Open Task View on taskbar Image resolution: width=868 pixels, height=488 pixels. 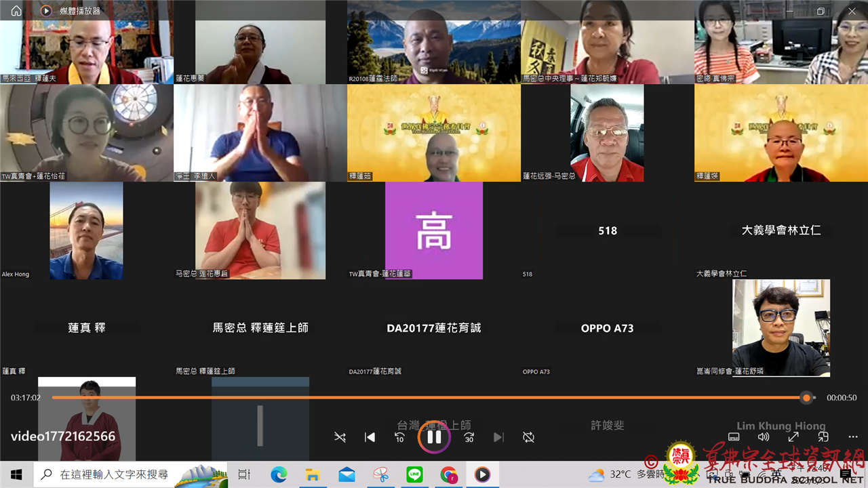[245, 474]
